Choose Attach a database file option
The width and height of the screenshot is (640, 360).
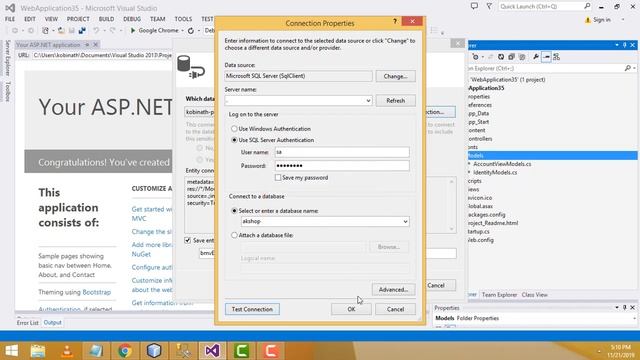pyautogui.click(x=234, y=235)
